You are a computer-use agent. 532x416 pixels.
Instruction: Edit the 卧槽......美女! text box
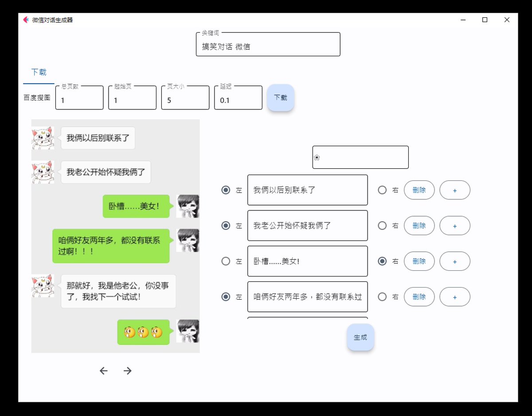[x=308, y=261]
